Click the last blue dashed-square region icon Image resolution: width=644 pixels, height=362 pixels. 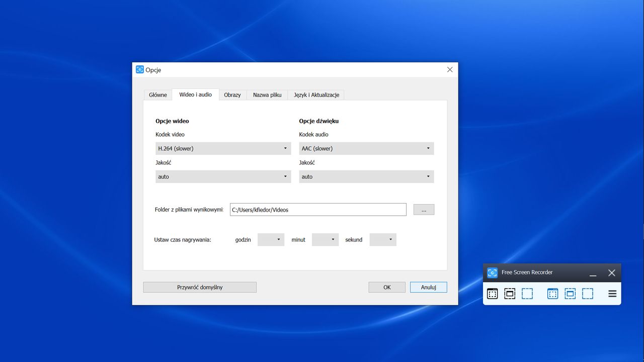tap(588, 294)
